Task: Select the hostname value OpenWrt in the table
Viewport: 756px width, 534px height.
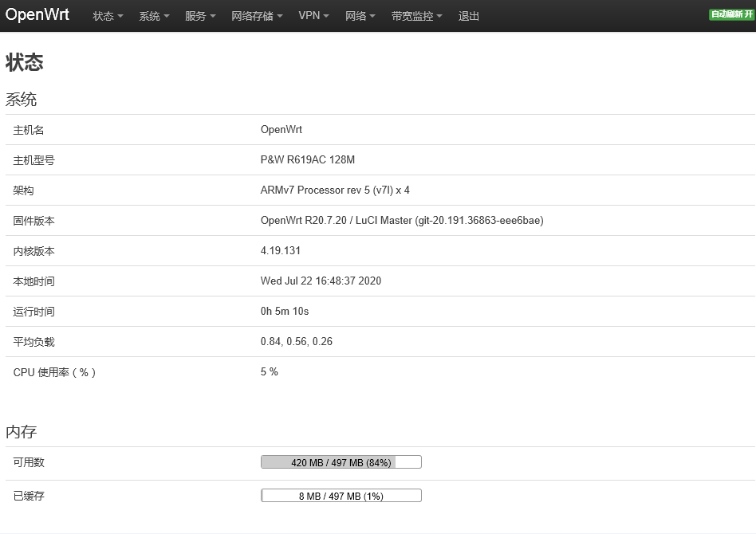Action: pos(281,129)
